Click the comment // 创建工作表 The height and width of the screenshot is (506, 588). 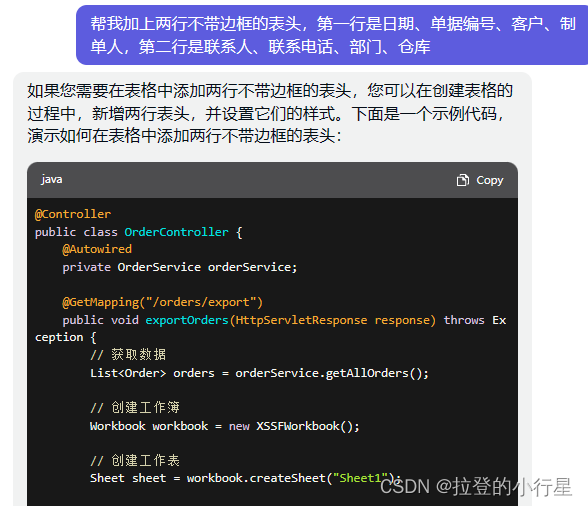point(135,460)
